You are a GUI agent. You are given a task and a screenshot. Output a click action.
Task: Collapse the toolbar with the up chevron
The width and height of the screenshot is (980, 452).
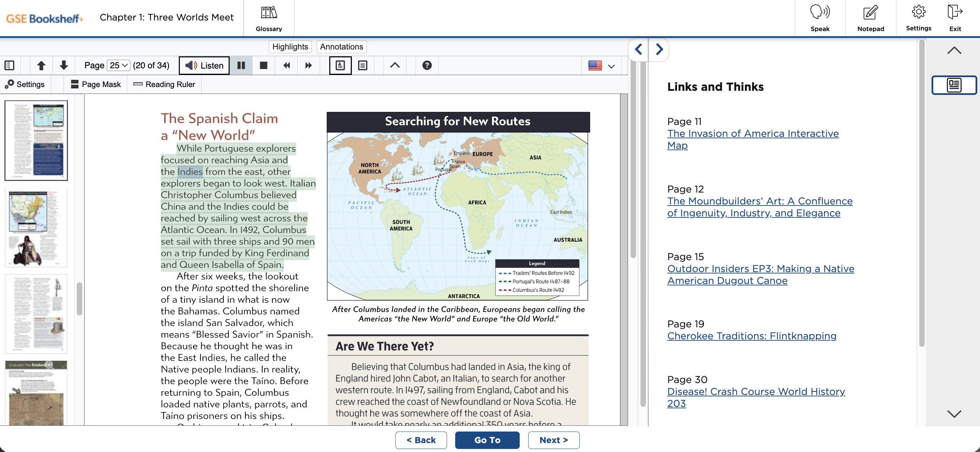pos(395,66)
